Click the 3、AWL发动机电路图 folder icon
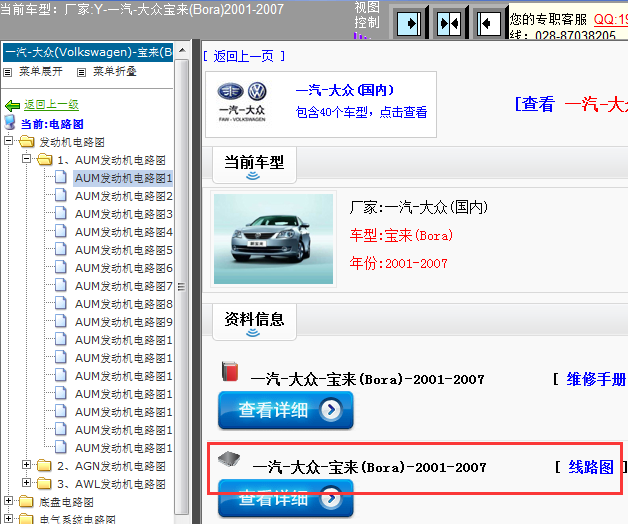Image resolution: width=628 pixels, height=524 pixels. click(x=44, y=484)
